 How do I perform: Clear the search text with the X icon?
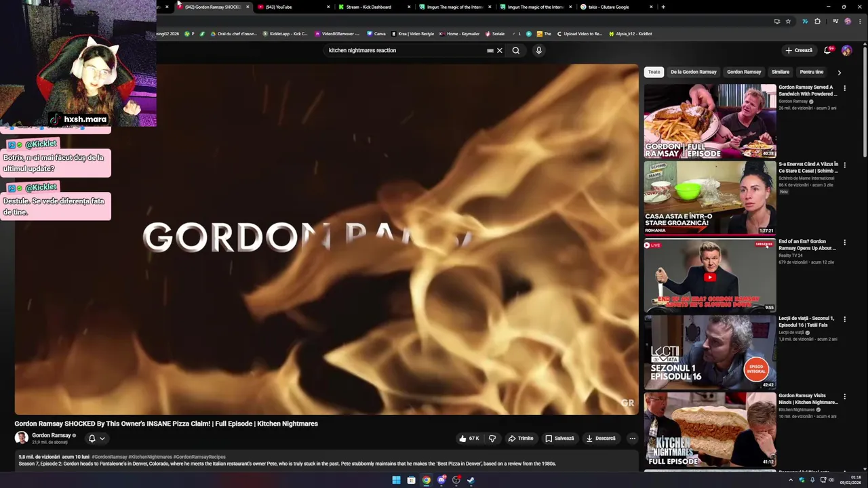500,50
